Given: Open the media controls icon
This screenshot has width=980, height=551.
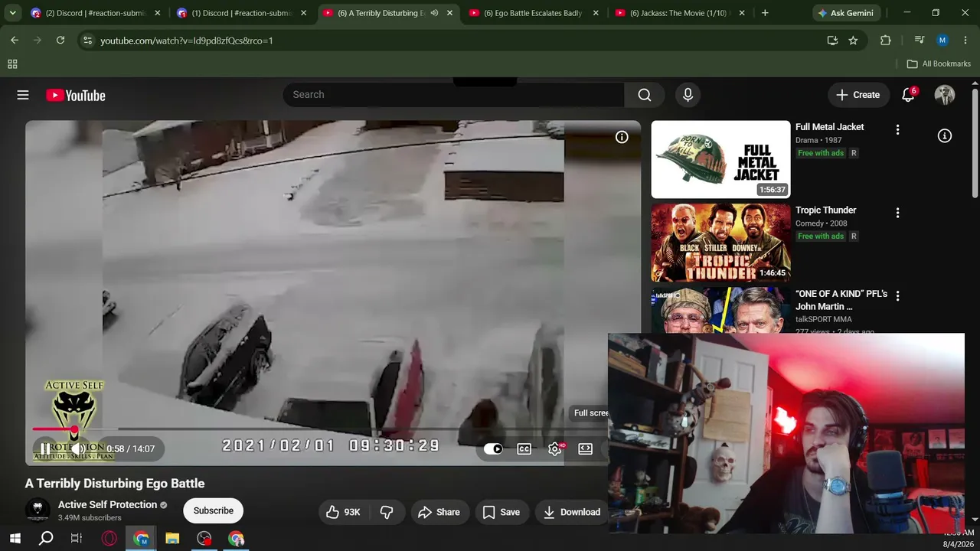Looking at the screenshot, I should click(920, 41).
